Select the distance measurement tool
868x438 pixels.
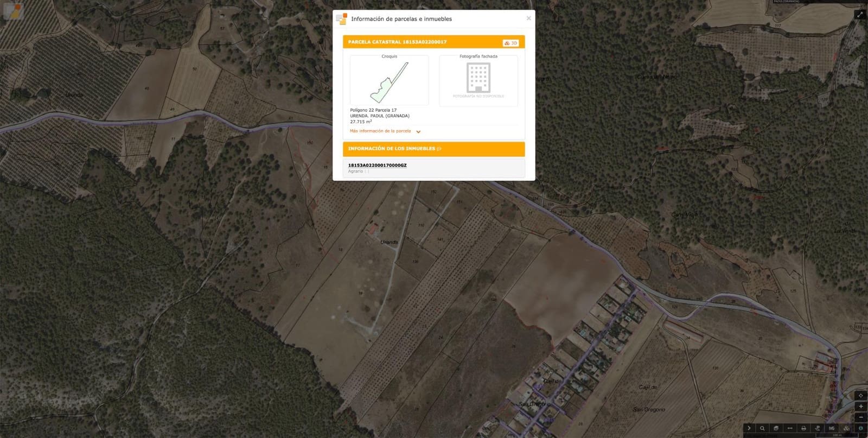(x=790, y=428)
